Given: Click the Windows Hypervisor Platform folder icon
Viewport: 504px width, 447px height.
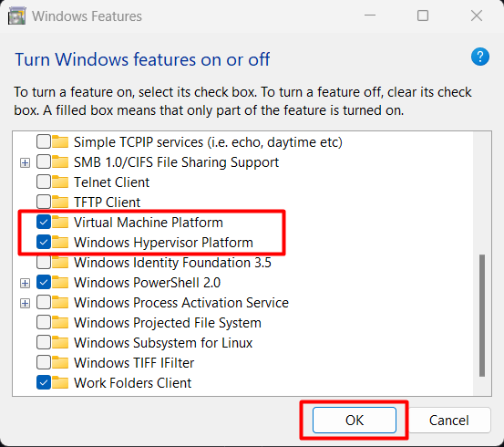Looking at the screenshot, I should [60, 243].
